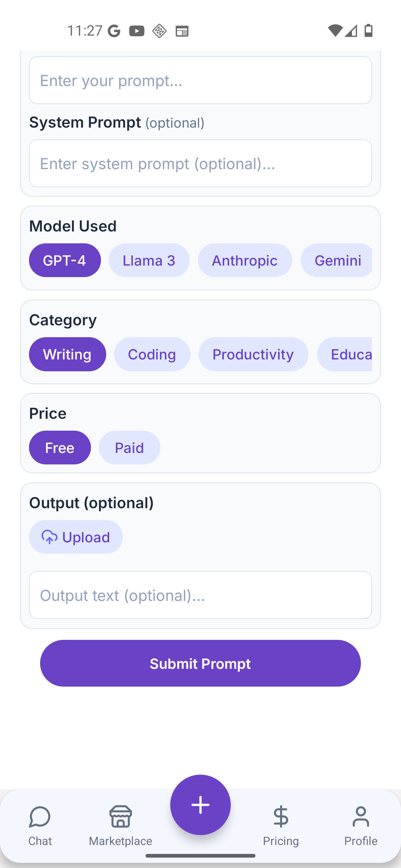The image size is (401, 868).
Task: Tap the plus add-prompt floating button
Action: (200, 805)
